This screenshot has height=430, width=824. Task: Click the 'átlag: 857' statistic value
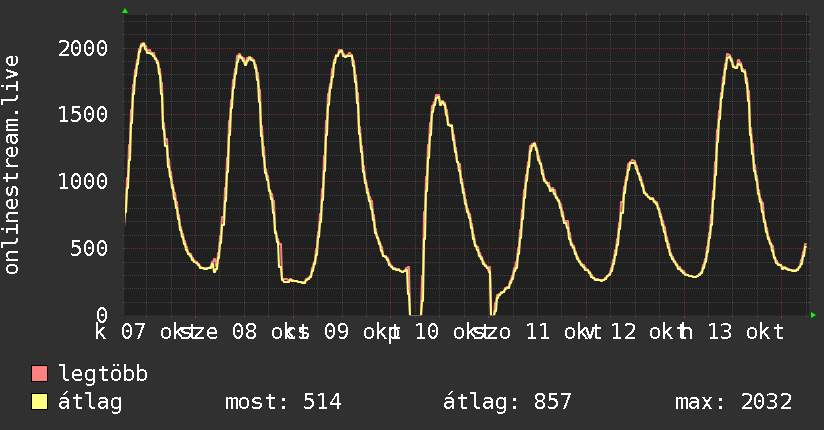tap(507, 402)
